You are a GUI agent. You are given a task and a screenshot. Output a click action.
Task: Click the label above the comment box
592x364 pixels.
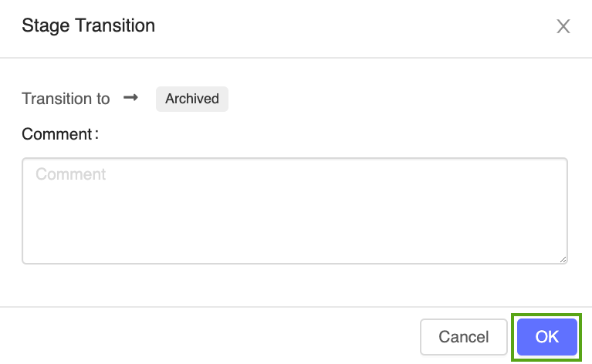[x=60, y=134]
